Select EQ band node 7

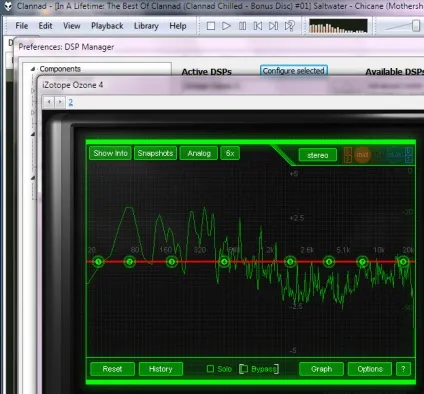[362, 262]
